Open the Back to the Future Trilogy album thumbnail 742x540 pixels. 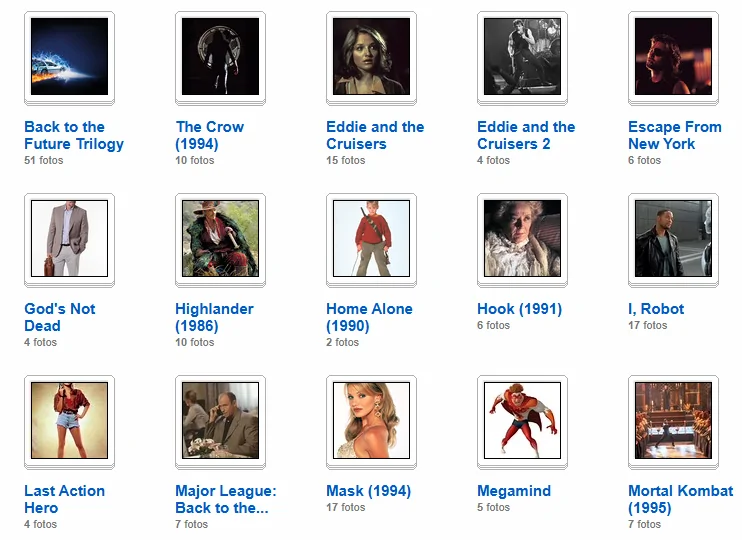pyautogui.click(x=70, y=56)
